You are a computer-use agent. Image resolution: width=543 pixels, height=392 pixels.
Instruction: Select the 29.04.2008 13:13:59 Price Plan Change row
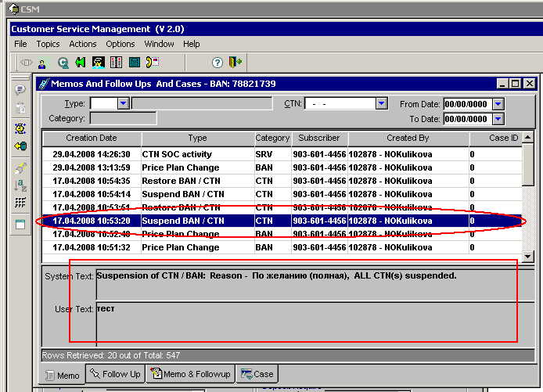282,167
